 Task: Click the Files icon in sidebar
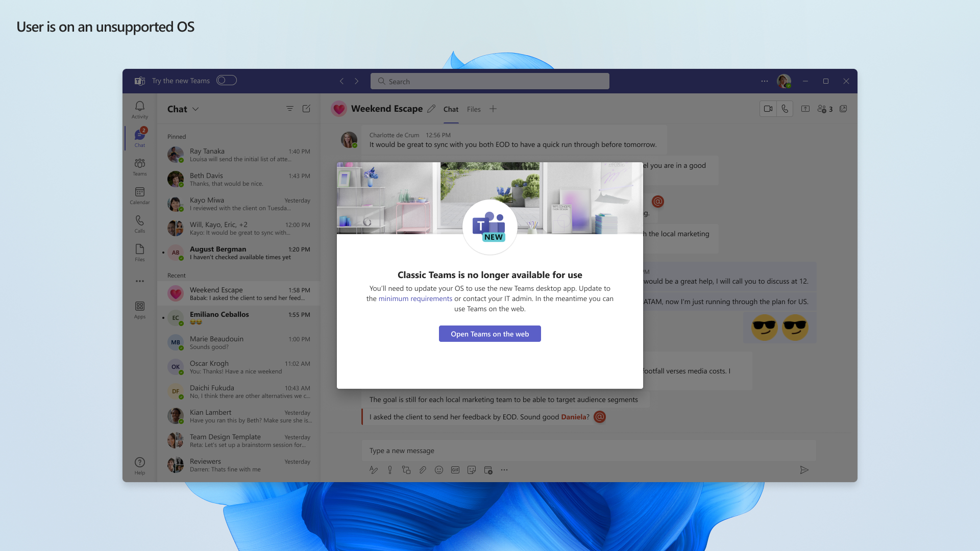139,253
